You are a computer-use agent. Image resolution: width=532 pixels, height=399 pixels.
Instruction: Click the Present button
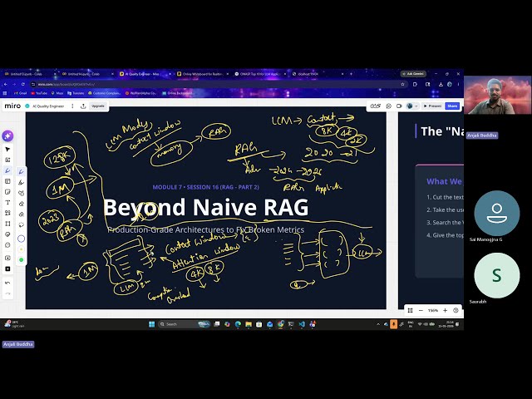(432, 106)
